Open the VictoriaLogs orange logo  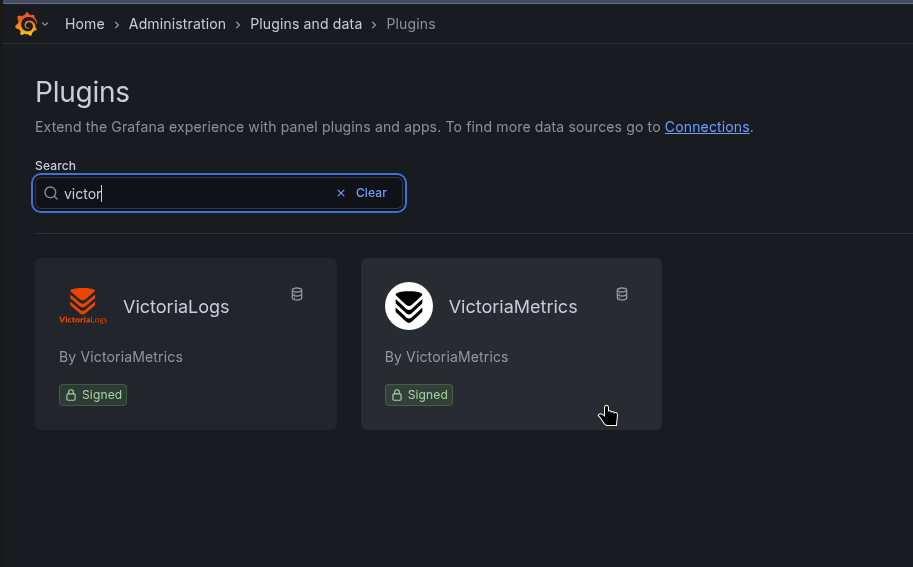click(x=83, y=306)
